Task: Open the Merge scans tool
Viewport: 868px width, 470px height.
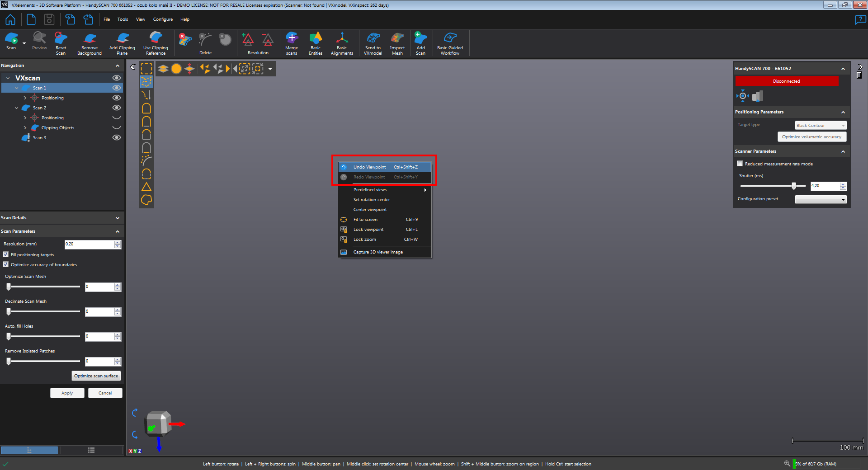Action: point(292,43)
